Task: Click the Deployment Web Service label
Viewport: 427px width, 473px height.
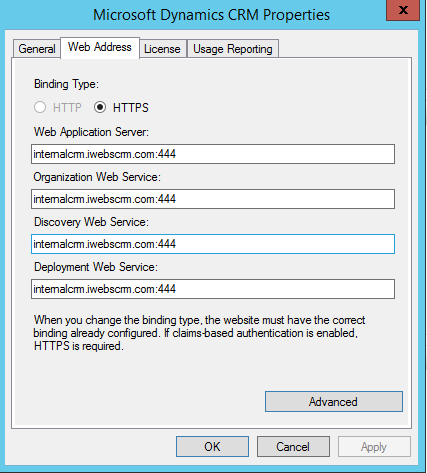Action: click(96, 267)
